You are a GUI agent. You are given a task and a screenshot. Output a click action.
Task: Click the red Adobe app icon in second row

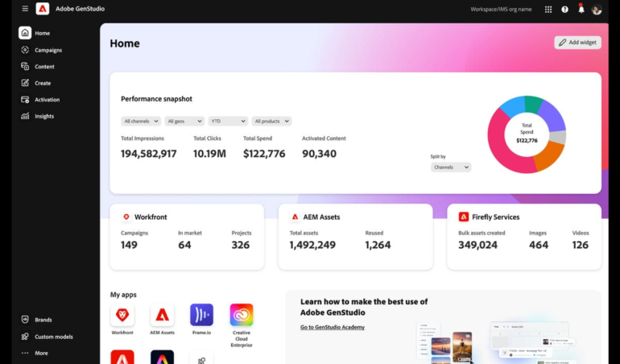click(122, 357)
